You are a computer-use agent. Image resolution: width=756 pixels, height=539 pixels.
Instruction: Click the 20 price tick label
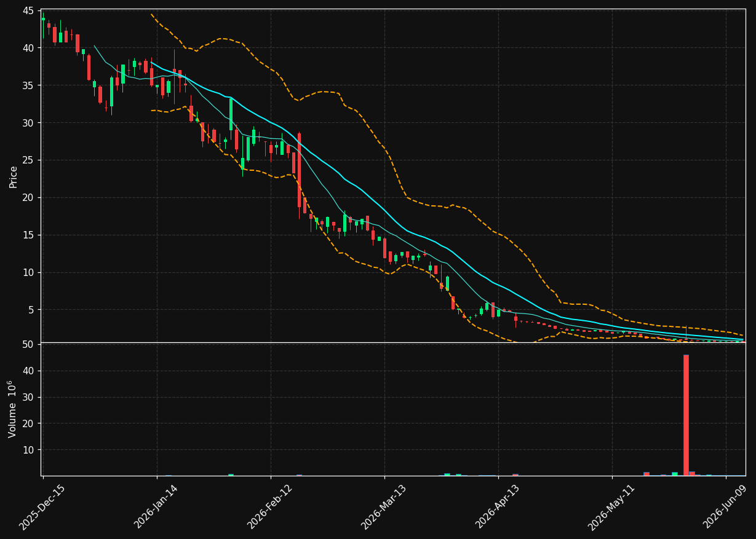click(x=28, y=198)
